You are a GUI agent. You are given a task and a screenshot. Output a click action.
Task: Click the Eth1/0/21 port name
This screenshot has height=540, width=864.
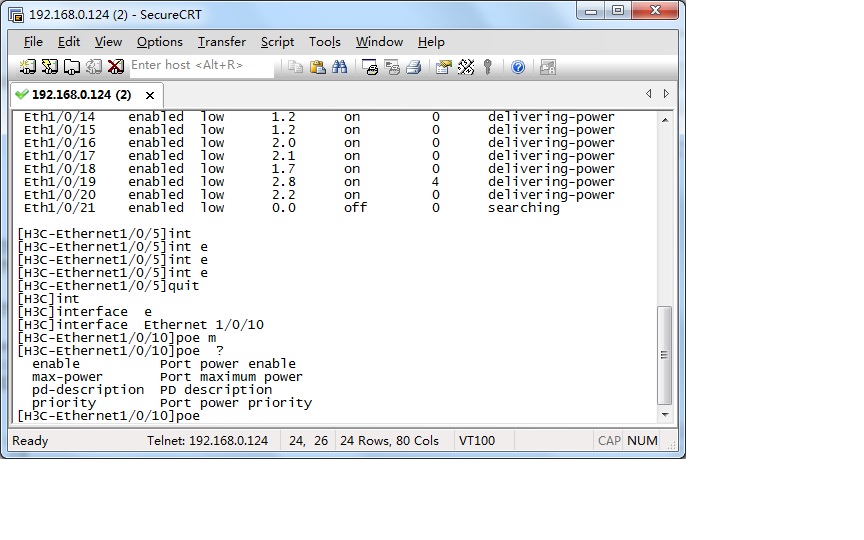60,208
